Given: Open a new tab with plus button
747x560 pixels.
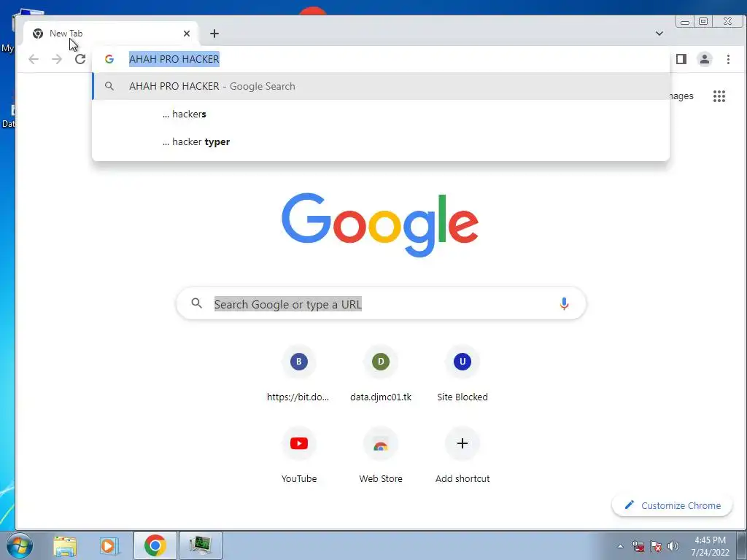Looking at the screenshot, I should coord(214,34).
